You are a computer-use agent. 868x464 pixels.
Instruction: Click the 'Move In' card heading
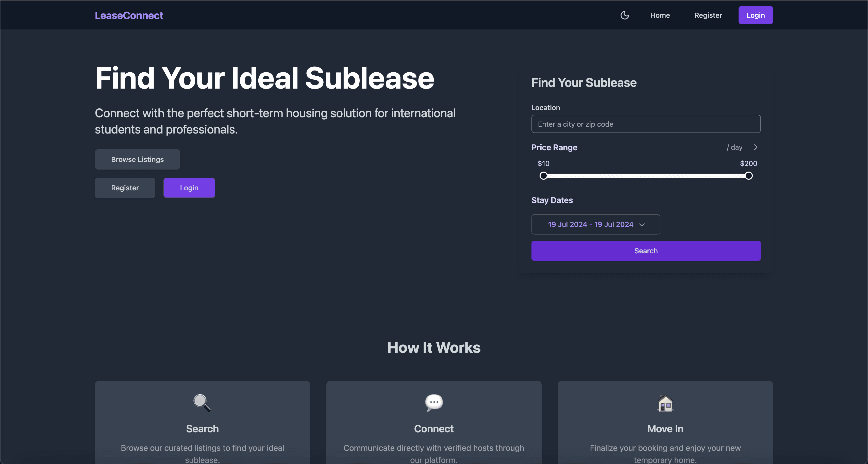coord(665,429)
